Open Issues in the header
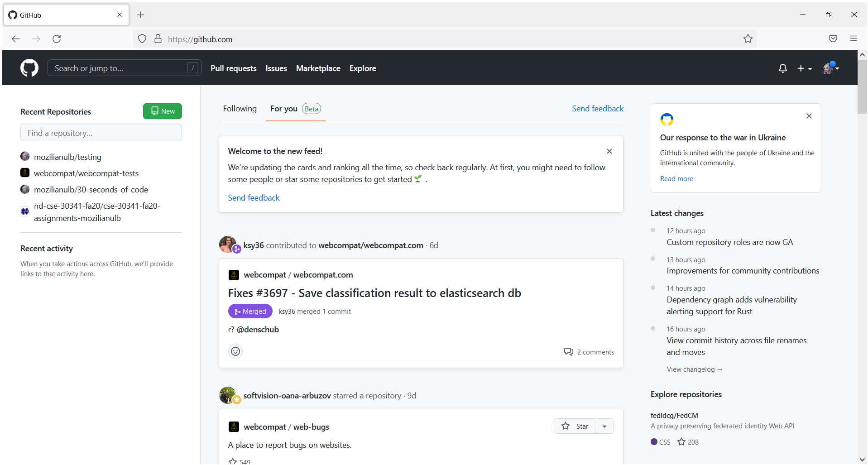 276,68
